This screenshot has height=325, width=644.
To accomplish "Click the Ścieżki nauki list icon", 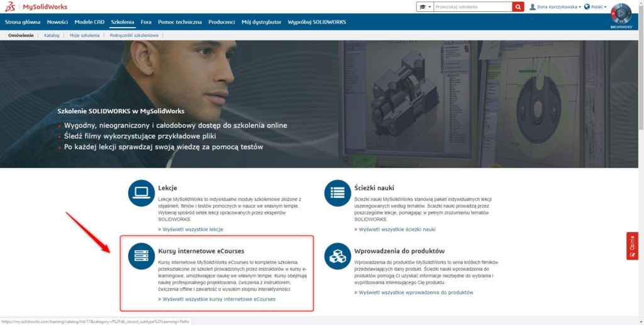I will click(338, 193).
